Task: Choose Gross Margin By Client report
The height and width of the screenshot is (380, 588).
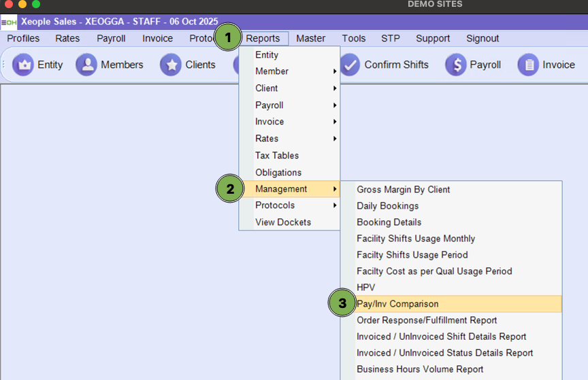Action: [403, 190]
